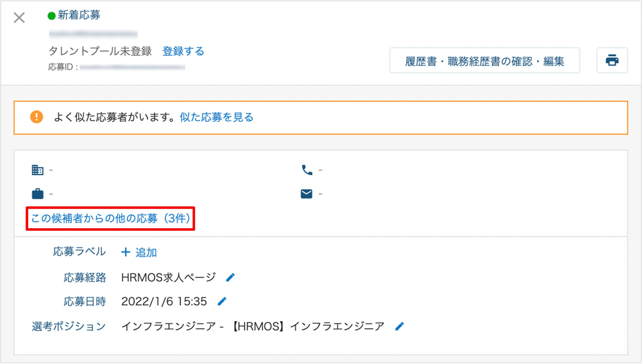Click the HRMOS求人ページ route value
This screenshot has height=364, width=642.
click(x=168, y=277)
